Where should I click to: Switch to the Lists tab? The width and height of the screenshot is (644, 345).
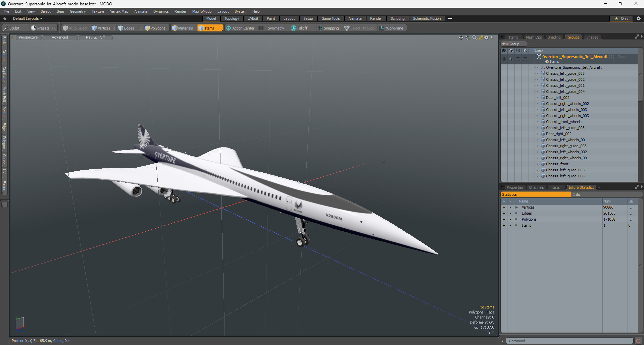(556, 187)
